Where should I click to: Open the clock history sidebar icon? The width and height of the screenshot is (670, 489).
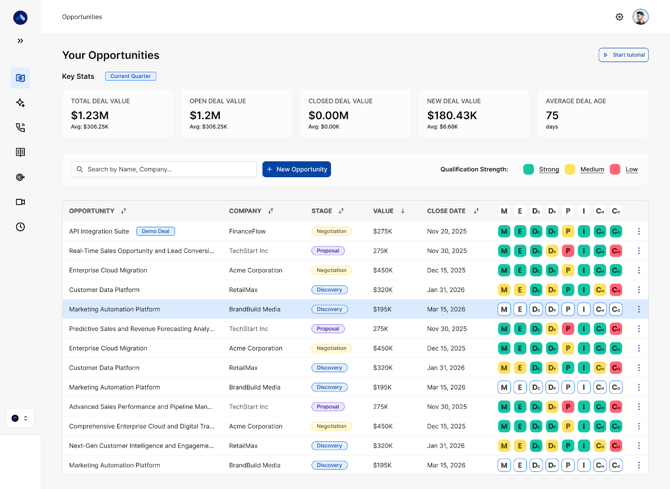[x=20, y=227]
